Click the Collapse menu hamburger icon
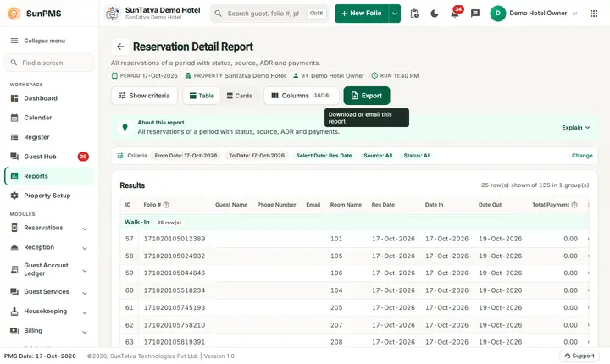This screenshot has width=610, height=364. (14, 41)
